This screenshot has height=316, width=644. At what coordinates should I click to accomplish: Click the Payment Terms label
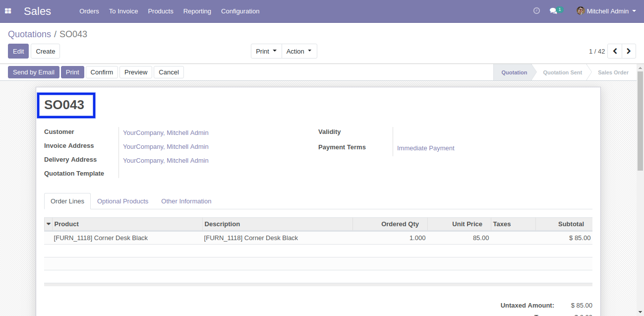click(342, 147)
